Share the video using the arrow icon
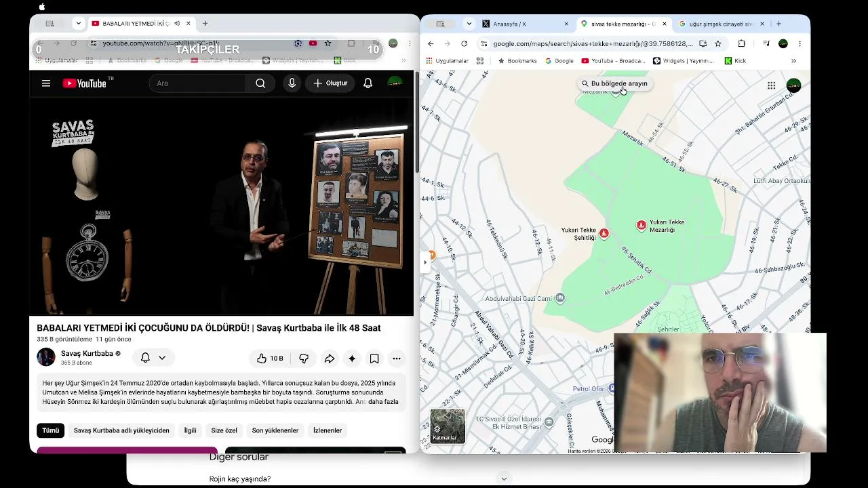868x488 pixels. coord(329,359)
